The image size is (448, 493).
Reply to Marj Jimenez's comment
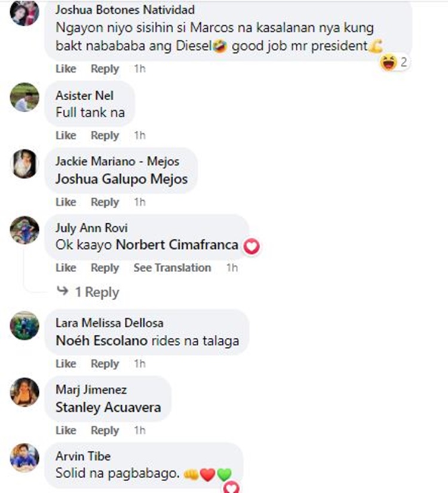click(x=105, y=430)
